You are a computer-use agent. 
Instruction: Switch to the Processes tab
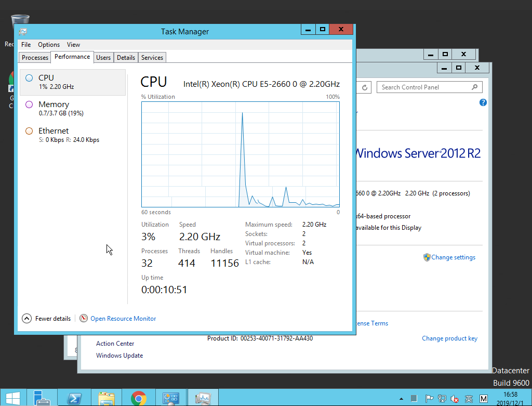coord(35,57)
